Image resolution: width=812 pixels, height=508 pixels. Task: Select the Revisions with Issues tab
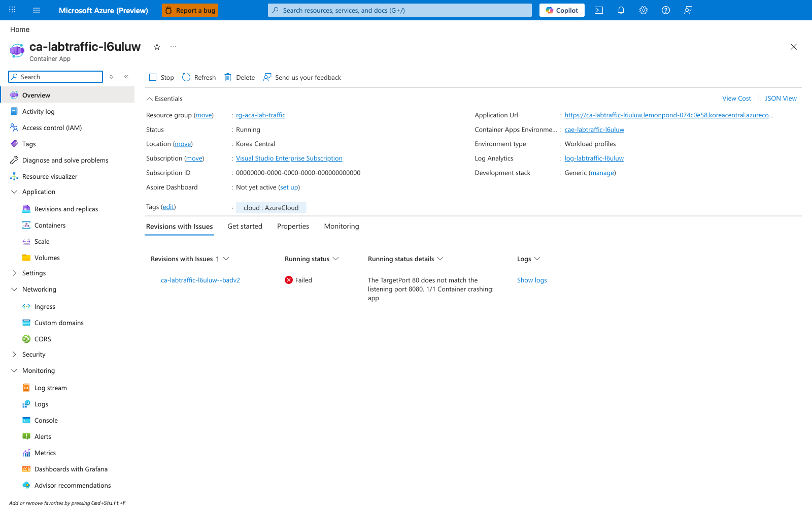[179, 227]
